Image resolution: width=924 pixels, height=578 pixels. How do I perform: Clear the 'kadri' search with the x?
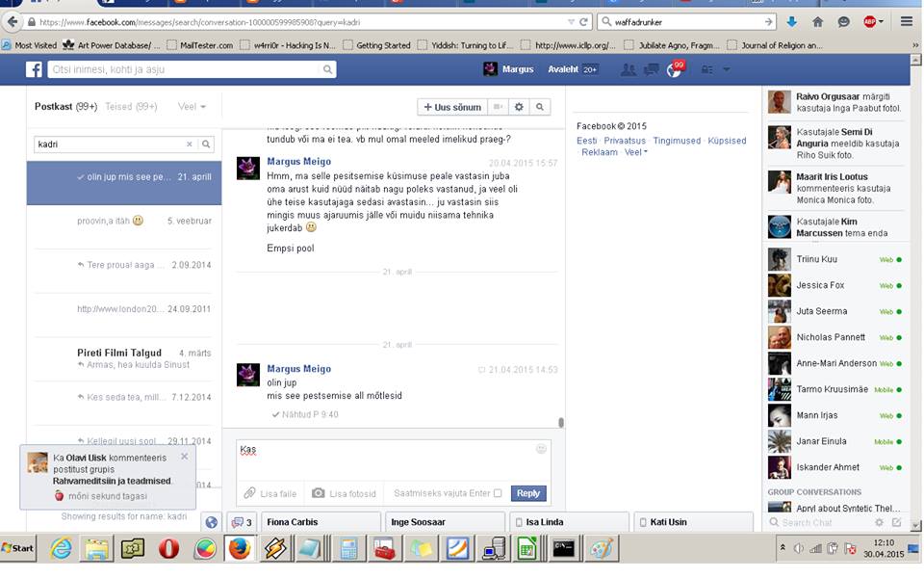pyautogui.click(x=190, y=144)
